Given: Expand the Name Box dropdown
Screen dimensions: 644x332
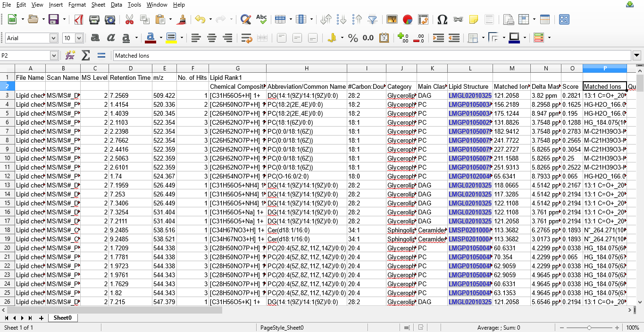Looking at the screenshot, I should tap(53, 56).
